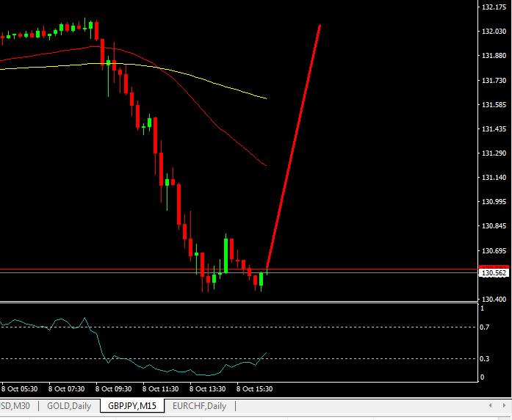This screenshot has height=420, width=512.
Task: Click the 8 Oct 05:30 time label
Action: pos(19,389)
